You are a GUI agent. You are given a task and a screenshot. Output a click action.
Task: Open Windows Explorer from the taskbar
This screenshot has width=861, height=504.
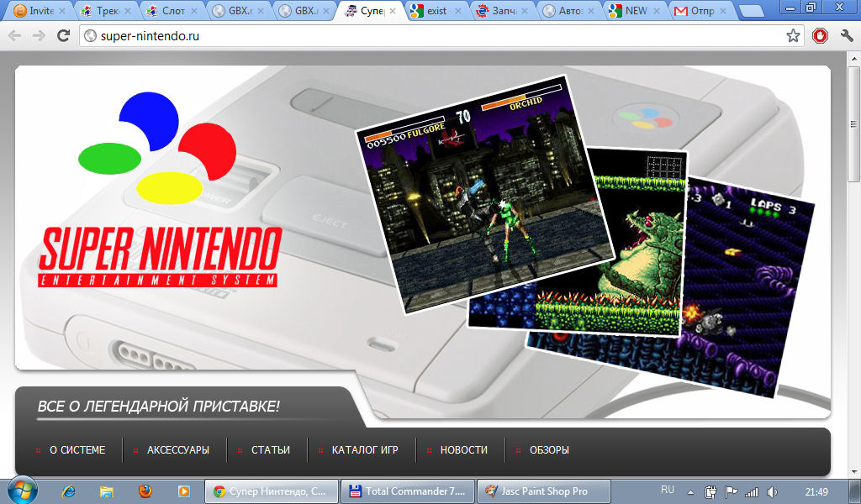click(107, 491)
